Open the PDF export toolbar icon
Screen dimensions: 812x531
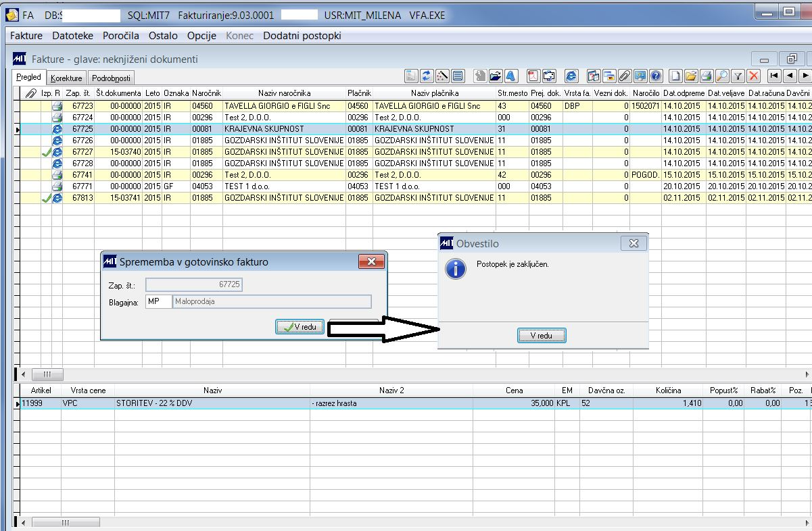click(533, 76)
